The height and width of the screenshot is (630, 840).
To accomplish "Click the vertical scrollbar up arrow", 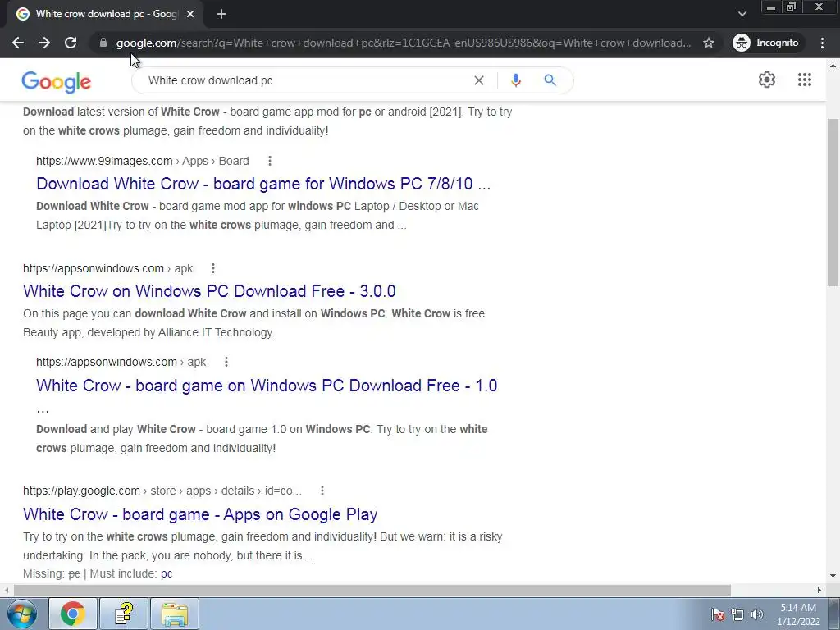I will point(833,66).
